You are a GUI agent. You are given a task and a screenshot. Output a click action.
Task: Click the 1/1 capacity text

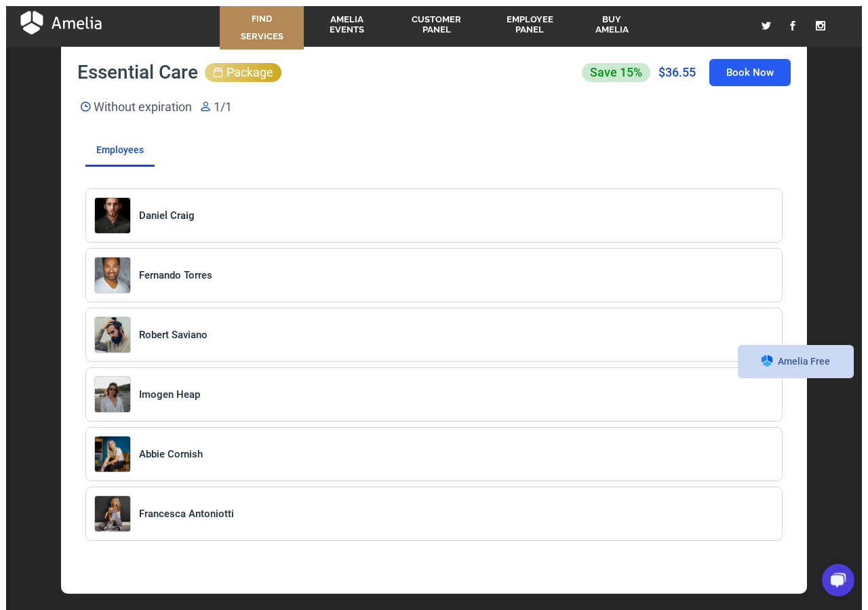pos(222,107)
